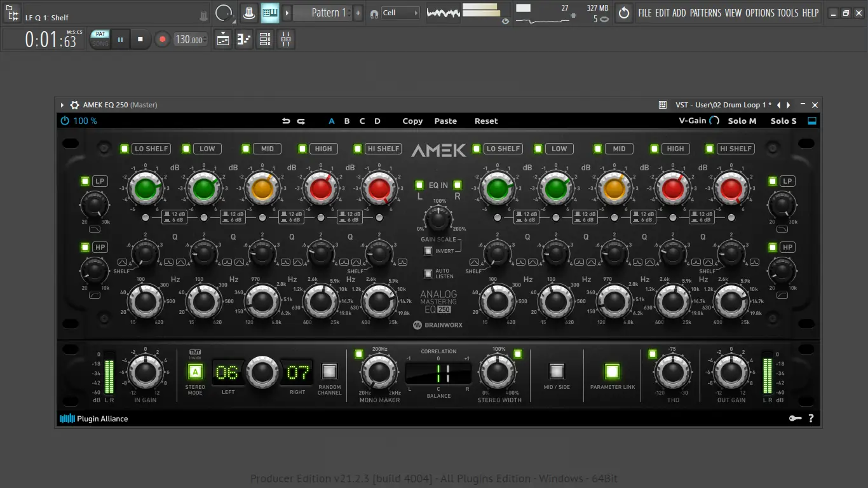
Task: Toggle the metronome channel knob button
Action: 250,13
